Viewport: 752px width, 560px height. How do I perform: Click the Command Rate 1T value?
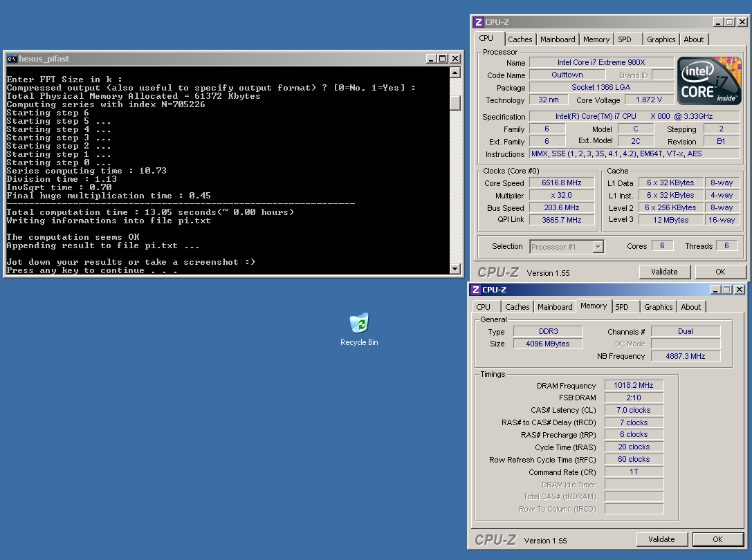pos(634,472)
